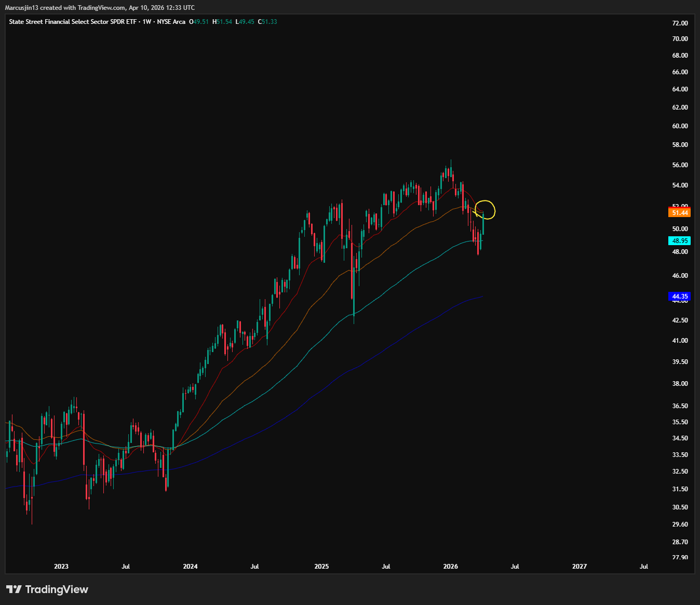Viewport: 700px width, 605px height.
Task: Click the TradingView logo at the bottom
Action: point(47,589)
